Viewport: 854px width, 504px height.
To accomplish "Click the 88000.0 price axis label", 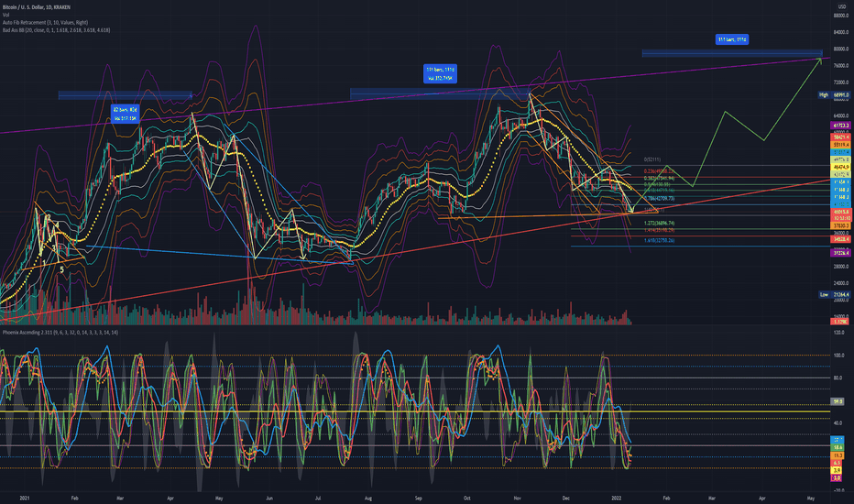I will pyautogui.click(x=841, y=16).
